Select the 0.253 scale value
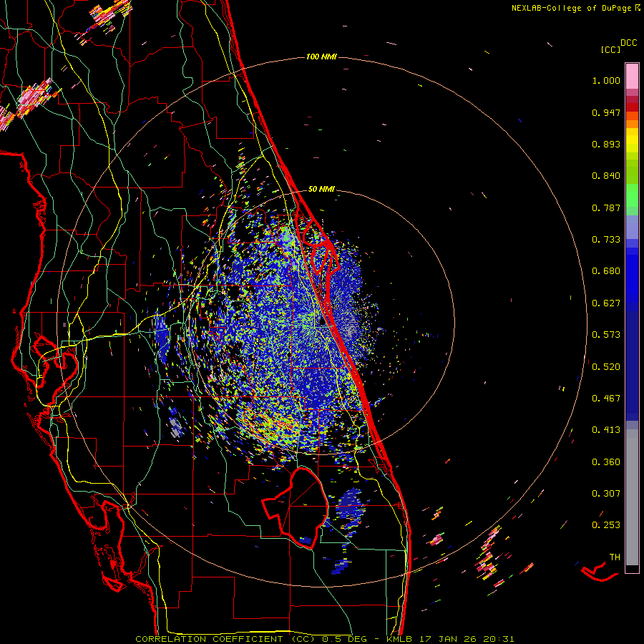The image size is (644, 644). pyautogui.click(x=606, y=525)
